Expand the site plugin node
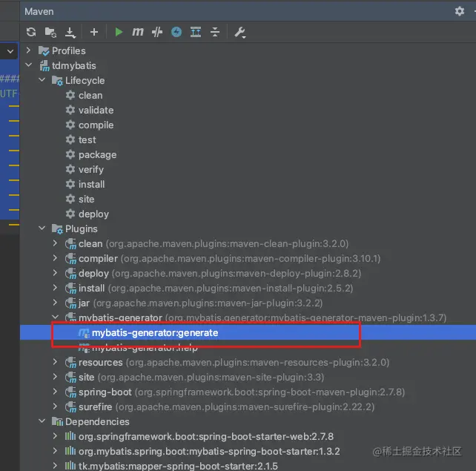Image resolution: width=476 pixels, height=471 pixels. click(x=55, y=376)
